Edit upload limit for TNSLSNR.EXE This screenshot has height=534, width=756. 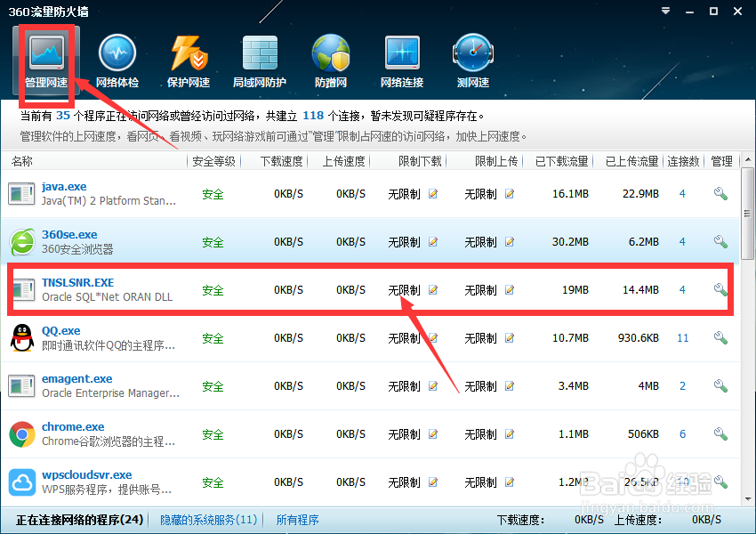(x=510, y=290)
